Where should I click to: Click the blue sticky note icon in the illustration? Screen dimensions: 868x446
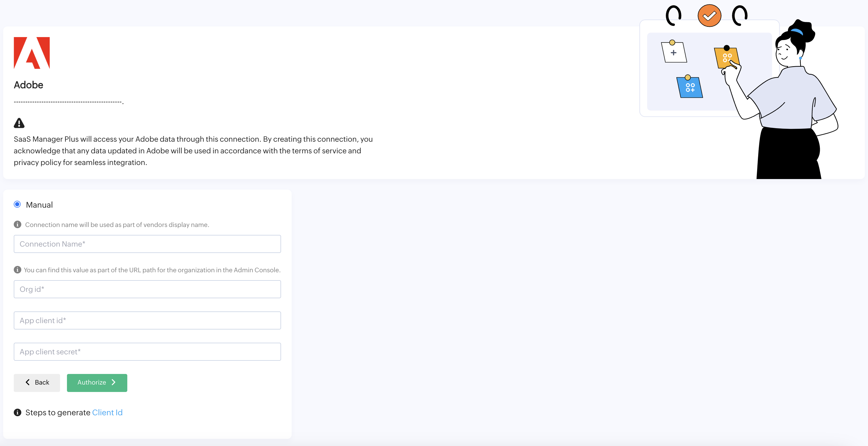(x=689, y=87)
